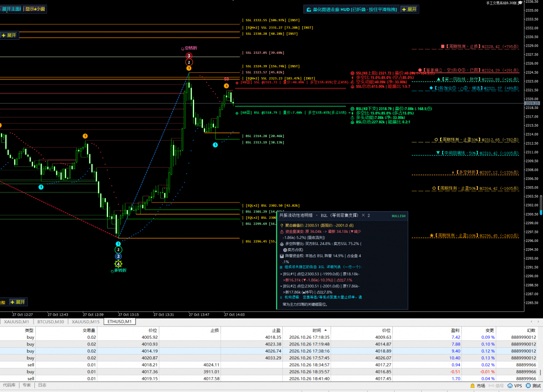543x392 pixels.
Task: Click the BULLISH tag in liquidity pool panel
Action: (398, 216)
